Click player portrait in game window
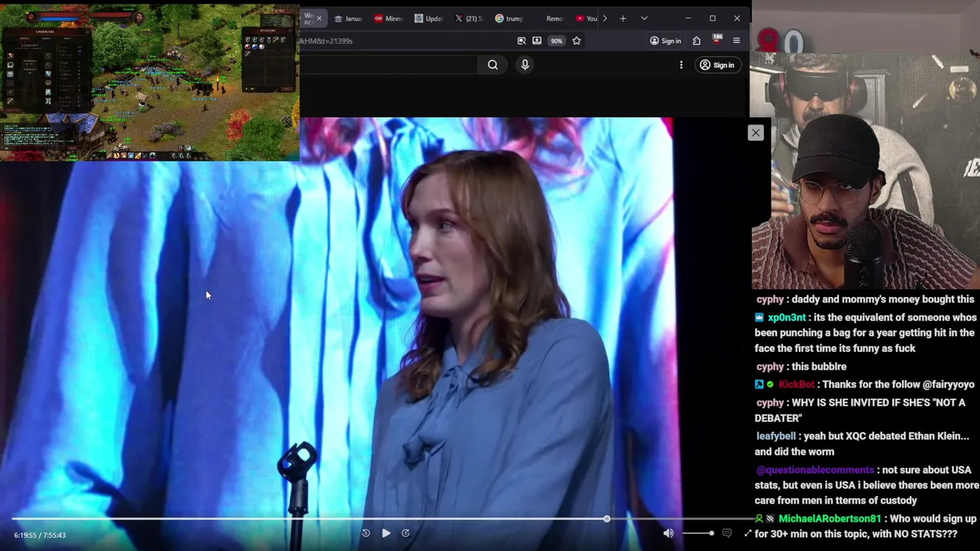Viewport: 980px width, 551px height. (32, 17)
